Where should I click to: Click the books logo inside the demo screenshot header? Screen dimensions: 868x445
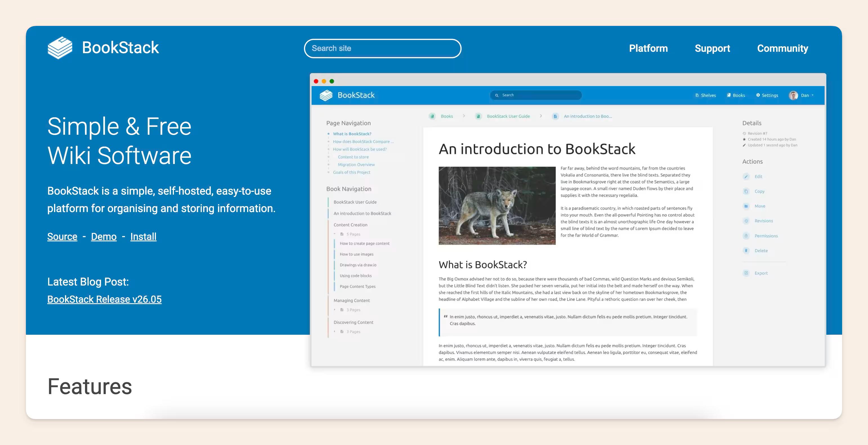[x=326, y=95]
